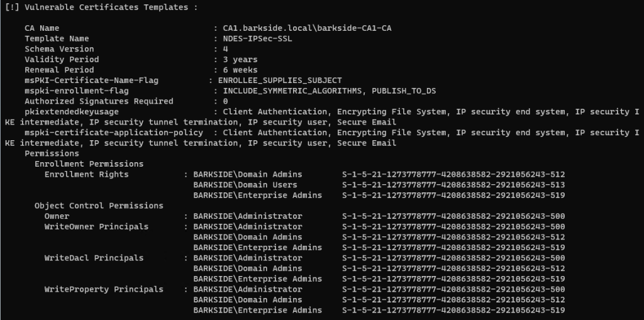Click the BARKSIDE\Domain Users principal
The width and height of the screenshot is (644, 320).
point(245,185)
